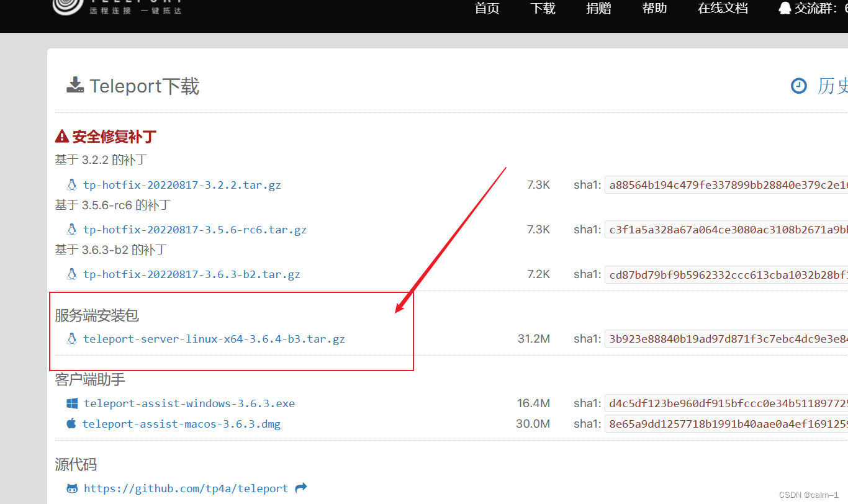848x504 pixels.
Task: Click the Windows icon beside teleport-assist-windows-3.6.3.exe
Action: (x=72, y=403)
